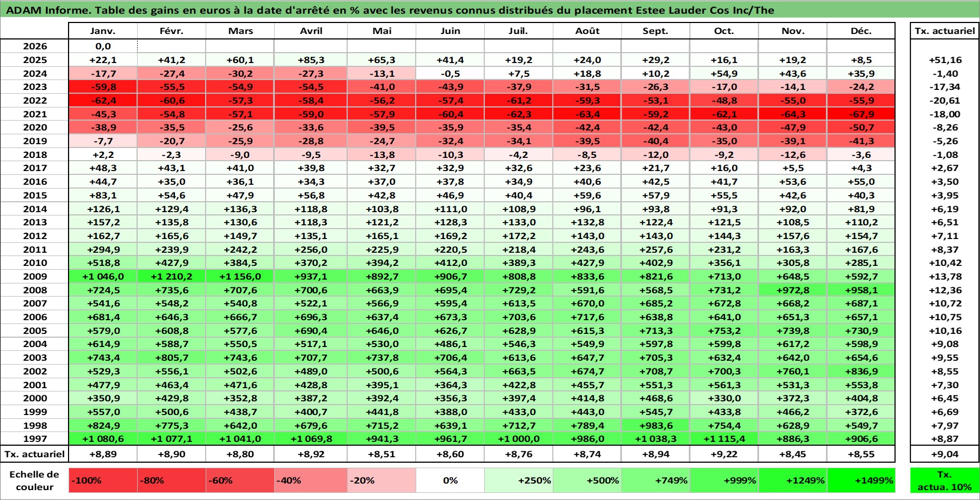The width and height of the screenshot is (980, 500).
Task: Select the 2026 row label
Action: pyautogui.click(x=35, y=47)
